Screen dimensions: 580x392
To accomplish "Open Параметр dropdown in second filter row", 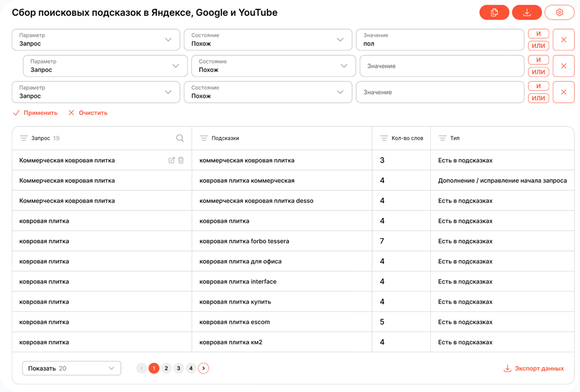I will pyautogui.click(x=105, y=66).
